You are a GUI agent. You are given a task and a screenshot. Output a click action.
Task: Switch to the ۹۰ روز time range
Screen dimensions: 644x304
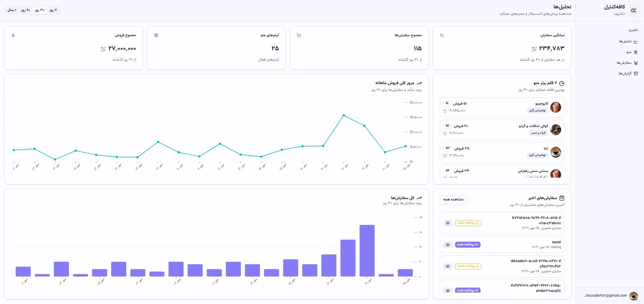coord(26,10)
